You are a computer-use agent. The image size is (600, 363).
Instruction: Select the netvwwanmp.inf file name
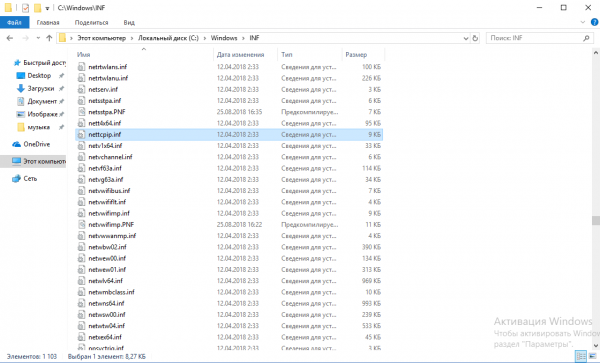[112, 236]
